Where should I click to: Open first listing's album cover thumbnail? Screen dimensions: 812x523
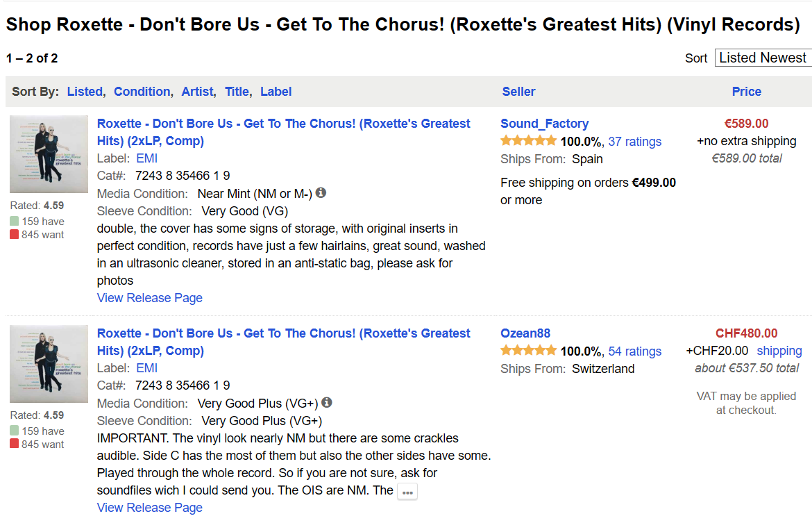49,154
